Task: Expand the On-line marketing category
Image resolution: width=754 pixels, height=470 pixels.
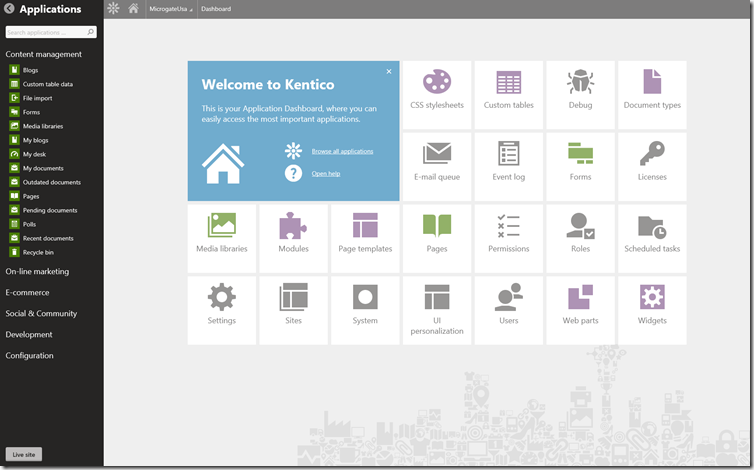Action: click(x=37, y=271)
